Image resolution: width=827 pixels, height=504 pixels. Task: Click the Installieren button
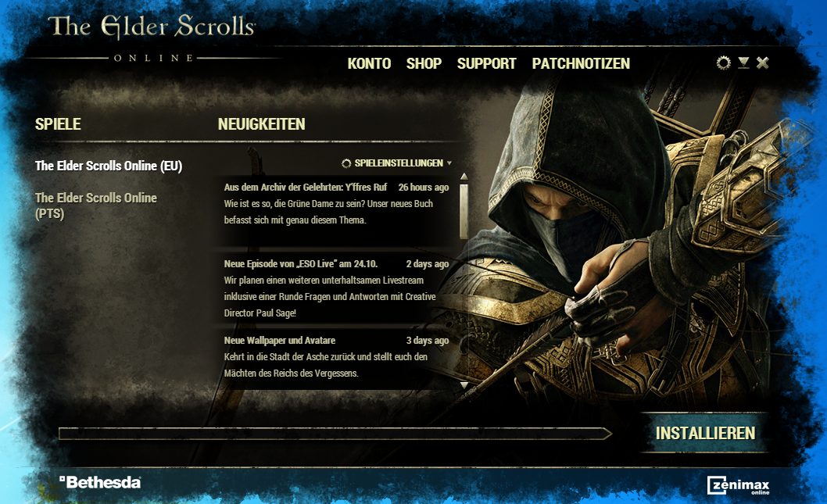click(705, 434)
